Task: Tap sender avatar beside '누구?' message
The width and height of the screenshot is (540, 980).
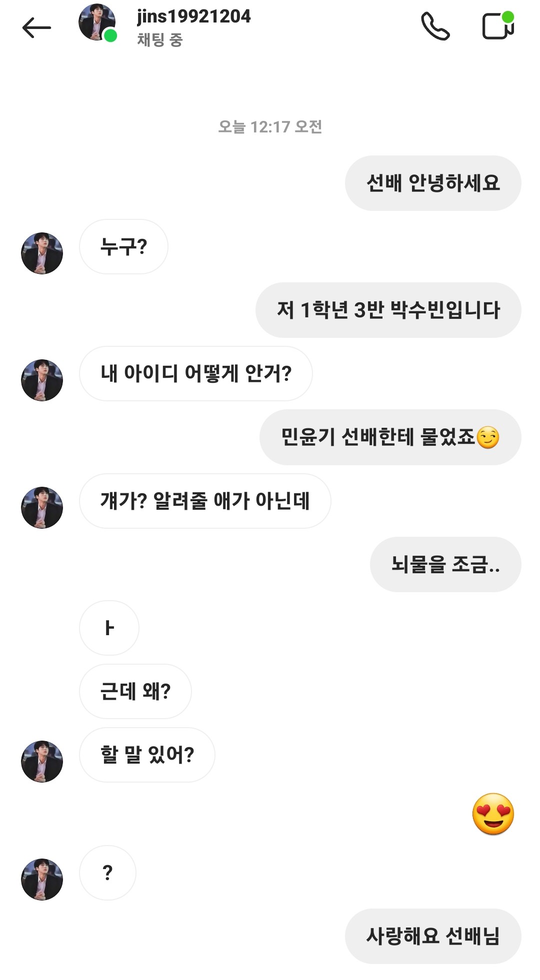Action: tap(42, 253)
